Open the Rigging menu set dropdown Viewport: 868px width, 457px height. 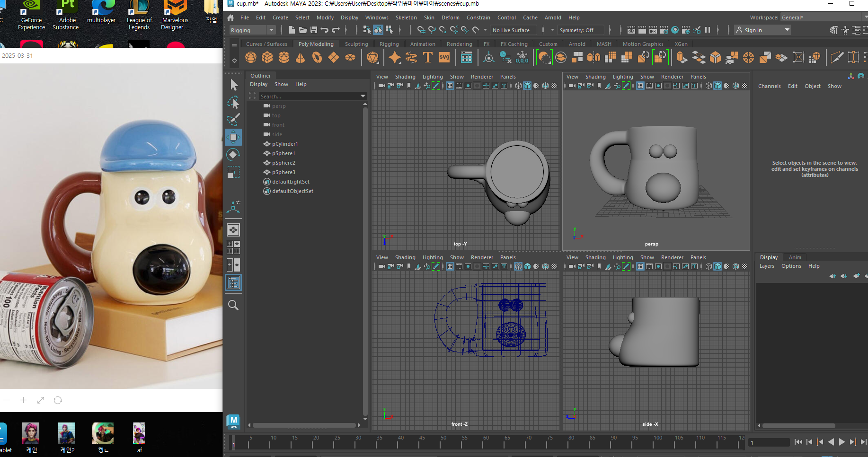tap(252, 30)
